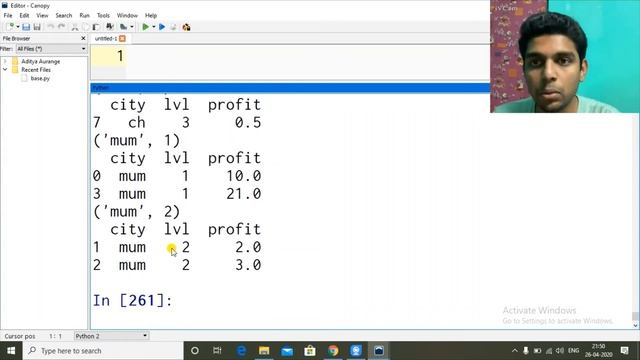Open the File menu

8,16
